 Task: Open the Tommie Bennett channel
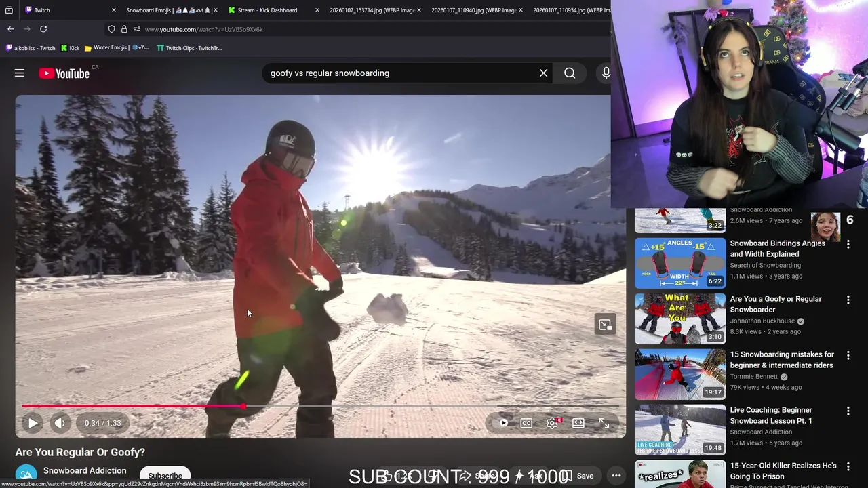(x=754, y=377)
